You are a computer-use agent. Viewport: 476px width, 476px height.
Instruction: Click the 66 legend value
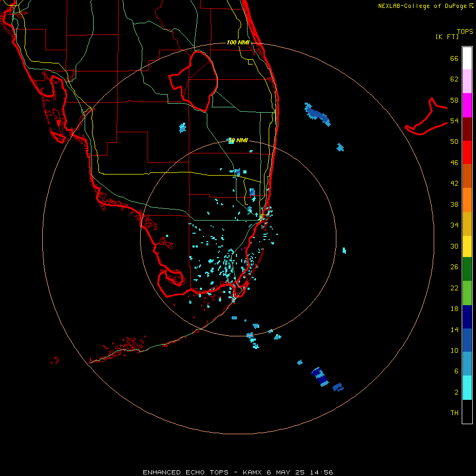pos(454,58)
